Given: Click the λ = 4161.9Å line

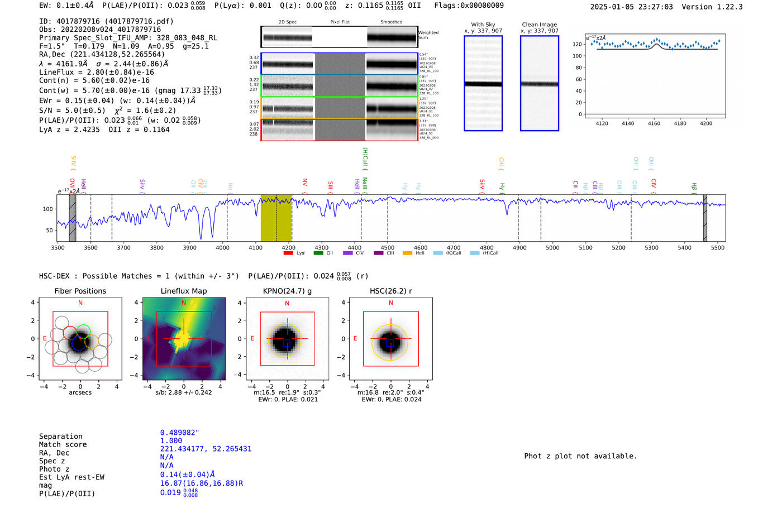Looking at the screenshot, I should tap(104, 64).
